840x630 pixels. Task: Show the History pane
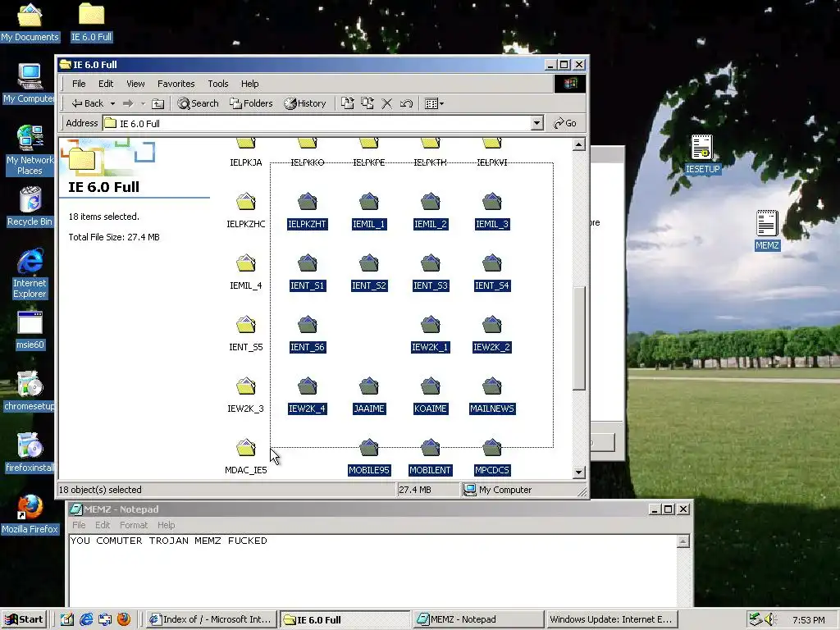(305, 103)
